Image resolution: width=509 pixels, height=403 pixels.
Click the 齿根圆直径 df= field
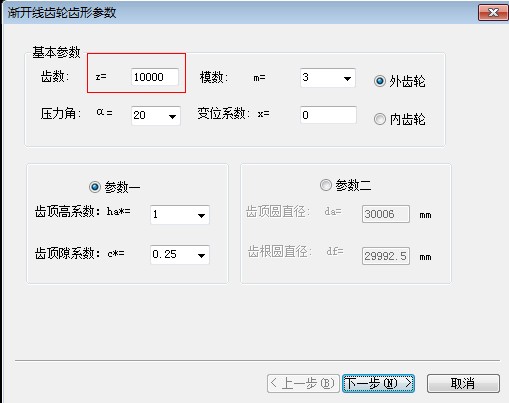coord(386,256)
